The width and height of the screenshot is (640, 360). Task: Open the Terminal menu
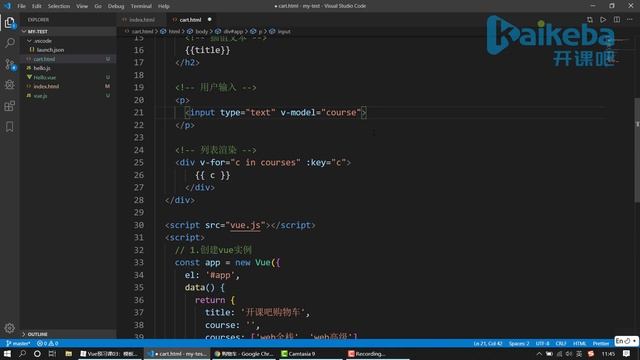(141, 6)
